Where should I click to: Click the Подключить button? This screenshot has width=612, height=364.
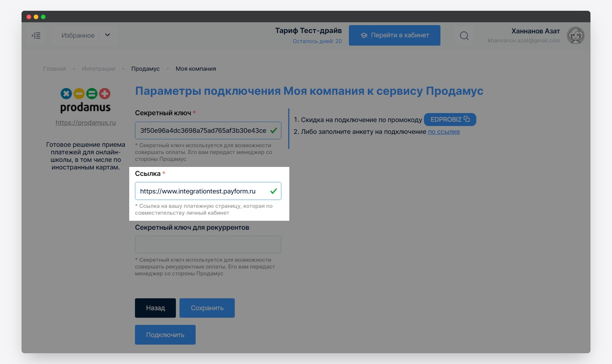click(x=165, y=335)
